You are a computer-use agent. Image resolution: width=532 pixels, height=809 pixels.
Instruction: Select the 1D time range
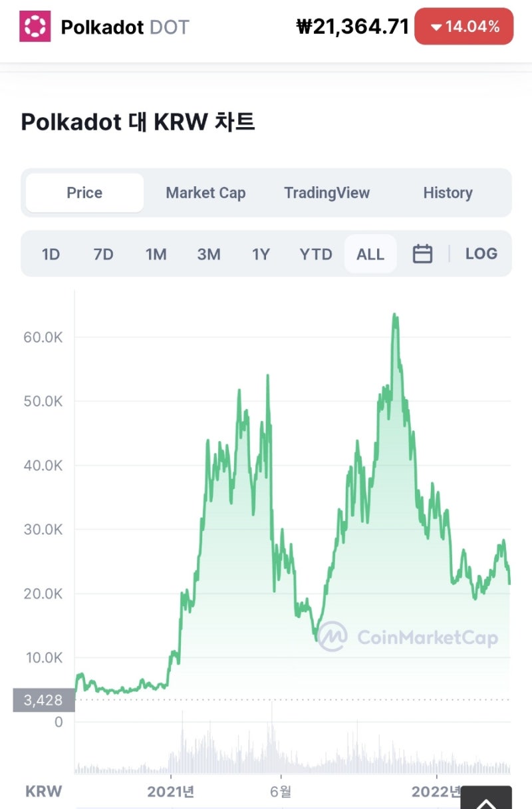point(51,254)
